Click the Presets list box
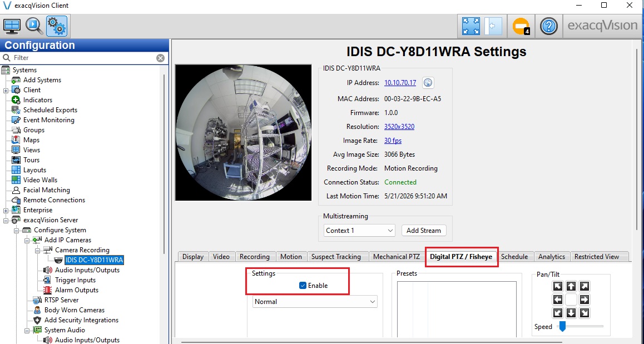644x344 pixels. (x=457, y=310)
